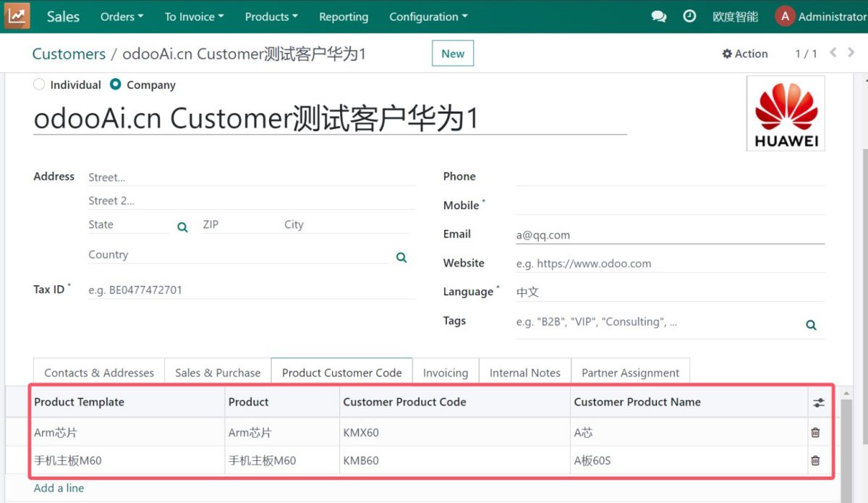The width and height of the screenshot is (868, 503).
Task: Click the State field search icon
Action: pos(182,227)
